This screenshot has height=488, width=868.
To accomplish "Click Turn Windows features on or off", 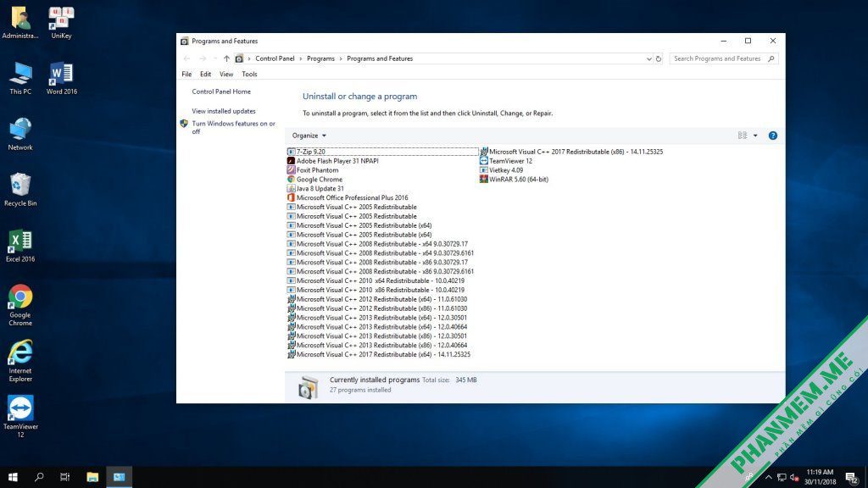I will pyautogui.click(x=233, y=128).
